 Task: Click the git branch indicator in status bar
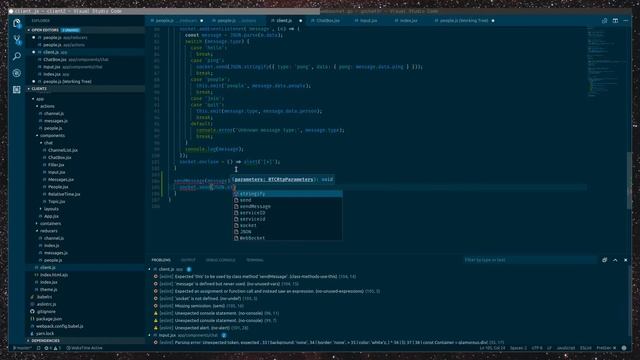click(x=22, y=348)
